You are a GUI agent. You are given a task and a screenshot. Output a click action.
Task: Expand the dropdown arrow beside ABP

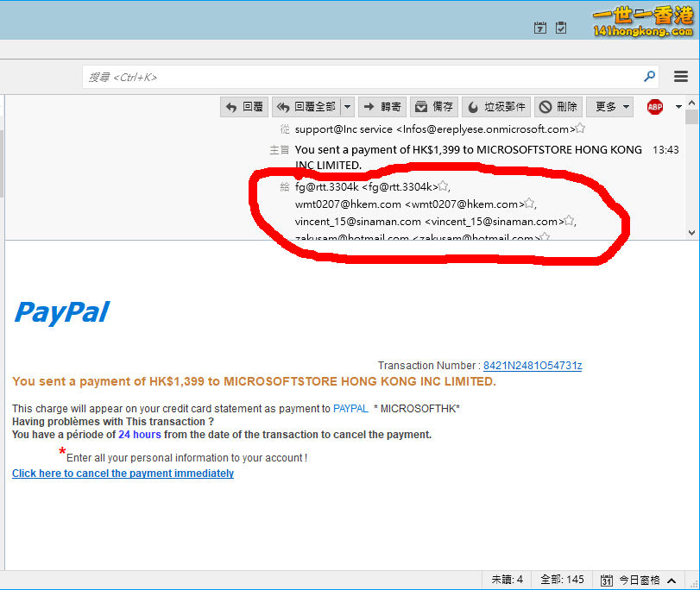click(678, 107)
